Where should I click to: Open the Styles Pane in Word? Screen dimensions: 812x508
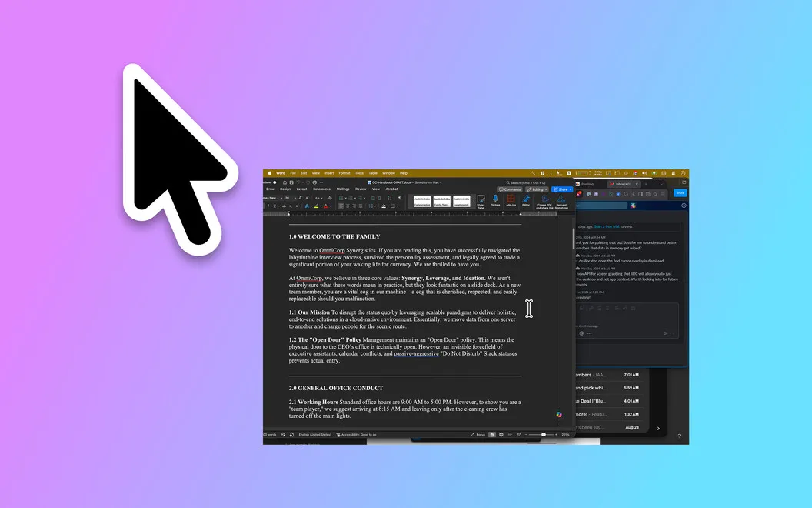(x=481, y=202)
